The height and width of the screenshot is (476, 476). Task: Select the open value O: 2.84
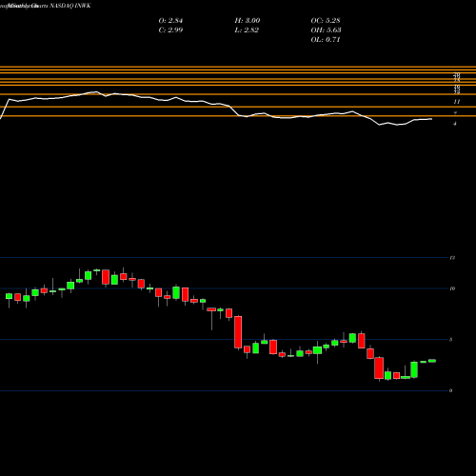(x=170, y=21)
